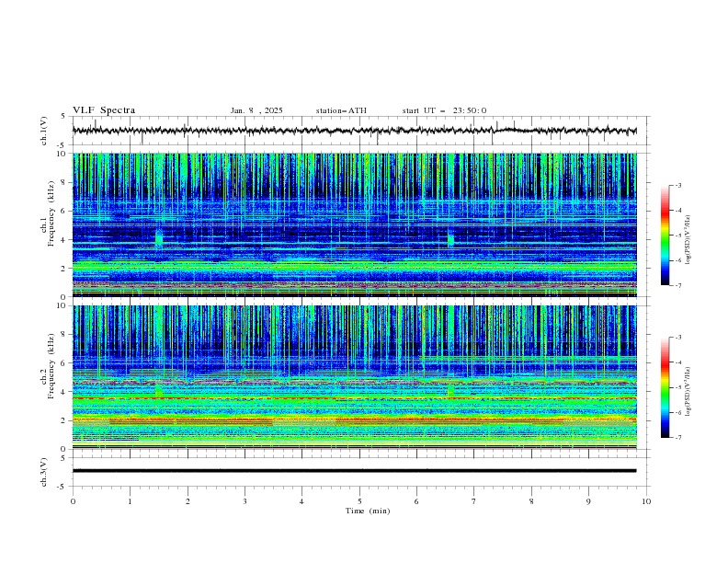Image resolution: width=728 pixels, height=563 pixels.
Task: Click the "-4" label on ch.1 colorbar
Action: (677, 211)
